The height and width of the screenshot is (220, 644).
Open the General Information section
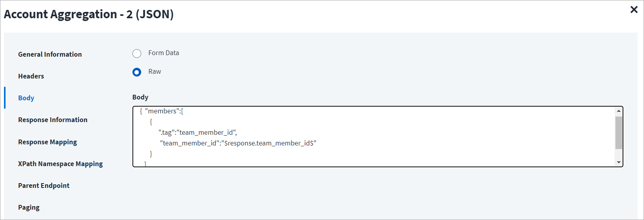(50, 54)
